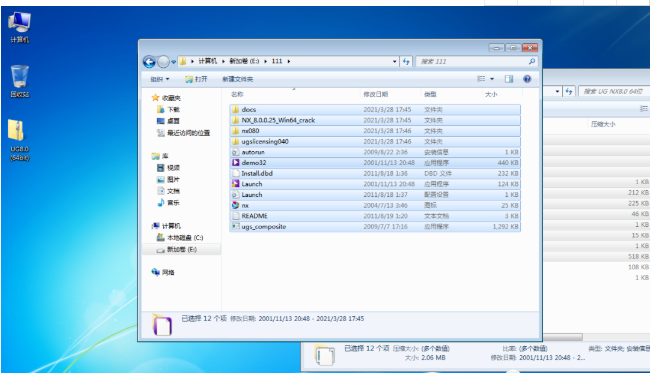Open recent pages dropdown beside forward arrow

tap(173, 62)
